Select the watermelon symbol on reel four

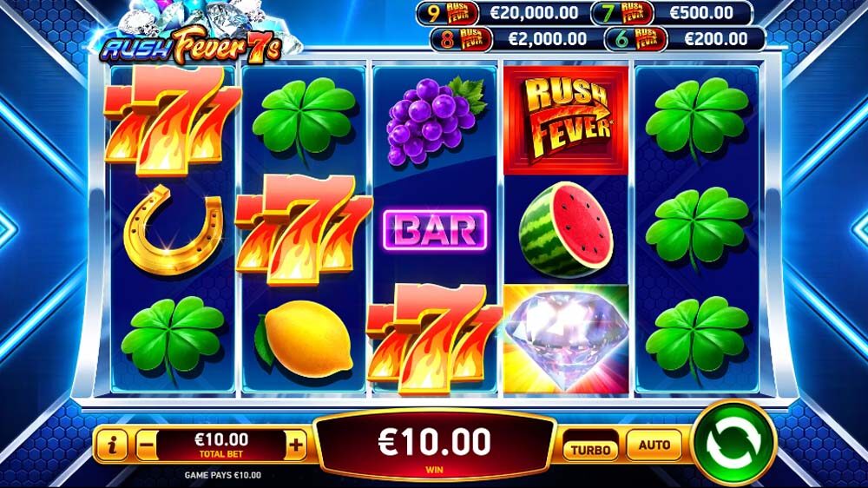coord(566,229)
